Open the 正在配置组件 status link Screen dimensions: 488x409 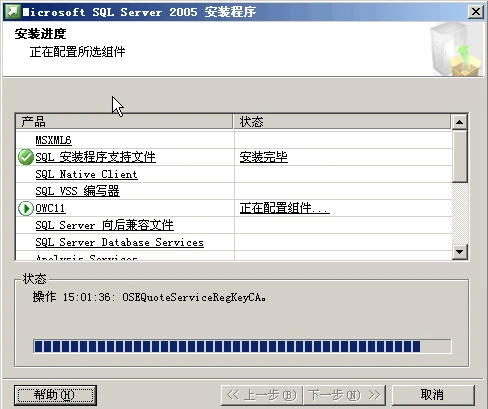(x=284, y=208)
